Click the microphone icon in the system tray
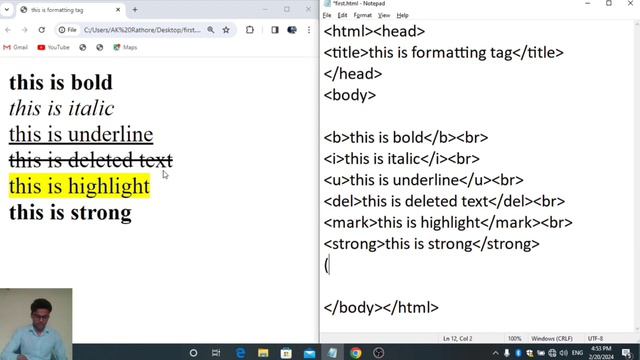The width and height of the screenshot is (640, 360). [x=507, y=353]
